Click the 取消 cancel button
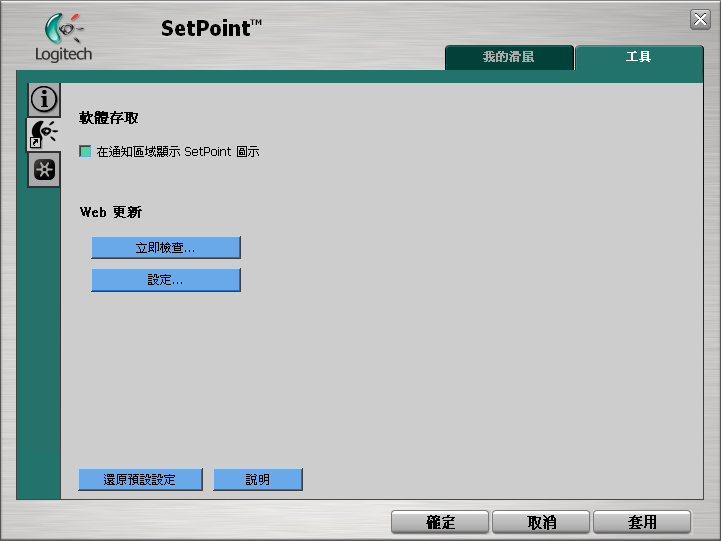Screen dimensions: 721x541 (541, 522)
